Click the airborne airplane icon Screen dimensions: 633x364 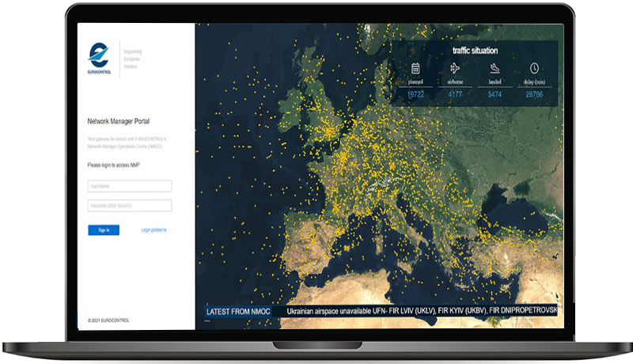pos(455,69)
